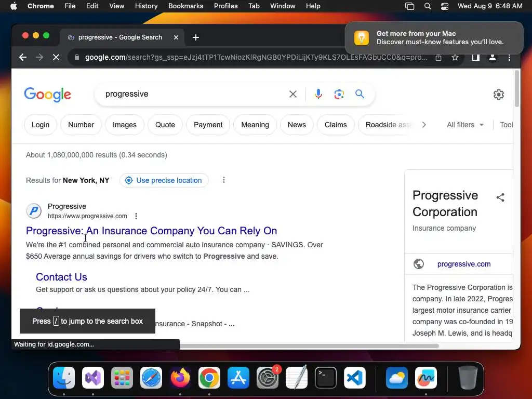Viewport: 532px width, 399px height.
Task: Open Visual Studio Code from the Dock
Action: coord(354,378)
